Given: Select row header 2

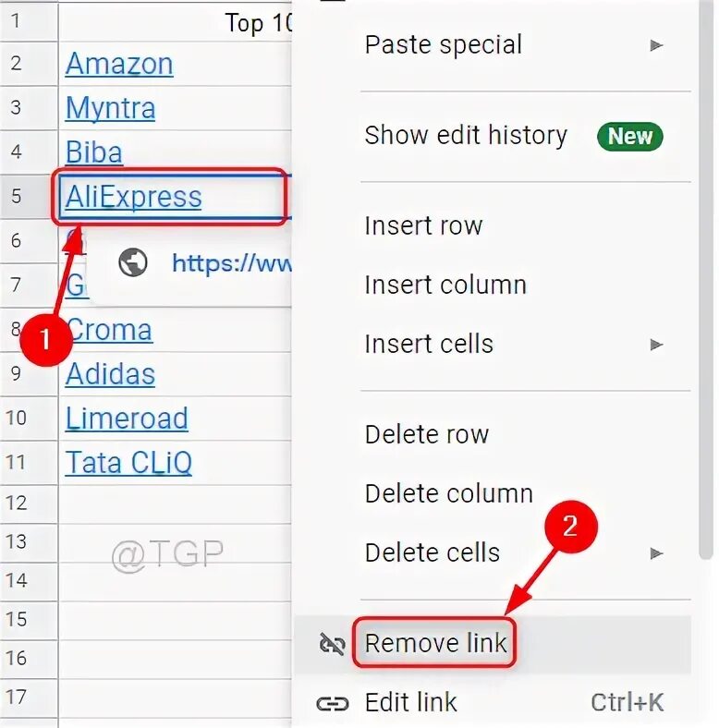Looking at the screenshot, I should (x=29, y=64).
